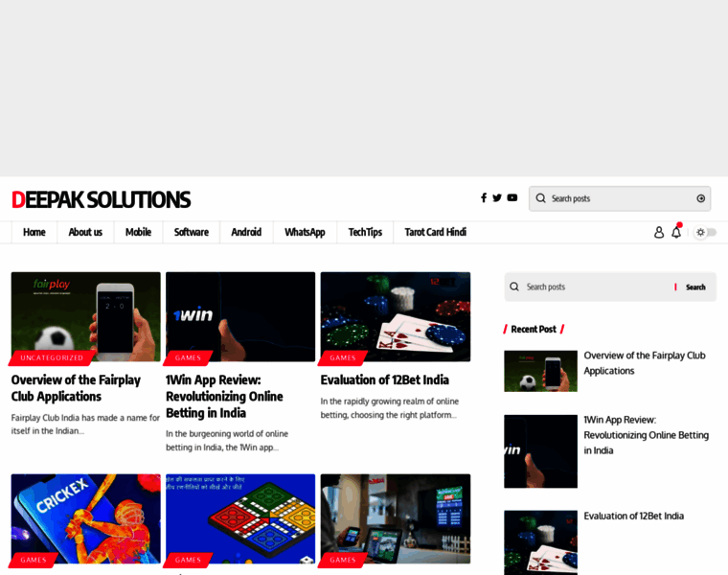
Task: Open the TechTips menu item
Action: pyautogui.click(x=365, y=232)
